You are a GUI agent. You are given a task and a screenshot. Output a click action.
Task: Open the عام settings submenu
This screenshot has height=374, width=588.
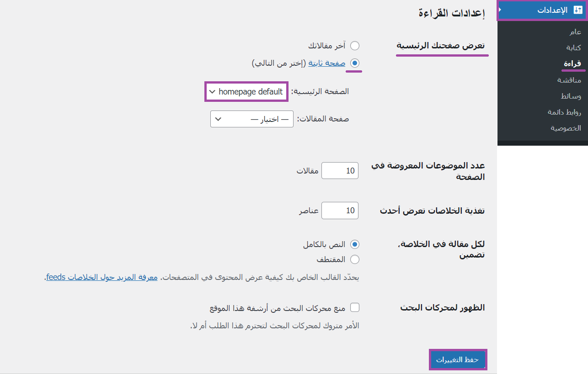coord(575,32)
